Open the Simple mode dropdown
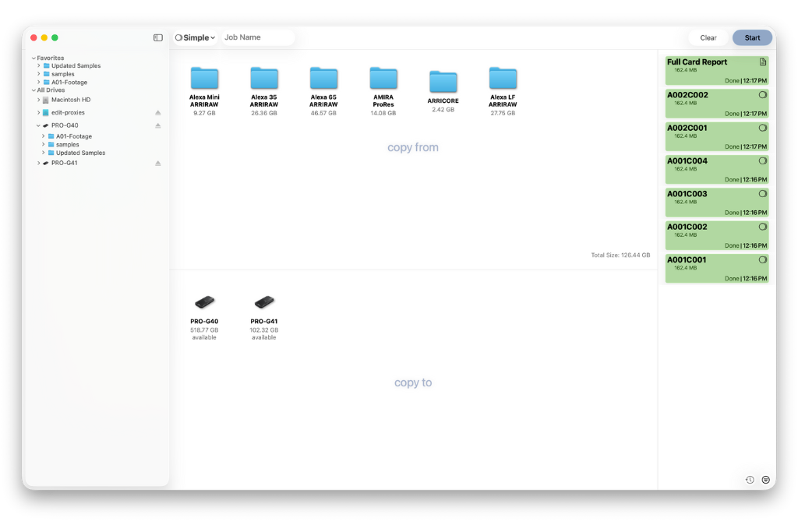 195,37
